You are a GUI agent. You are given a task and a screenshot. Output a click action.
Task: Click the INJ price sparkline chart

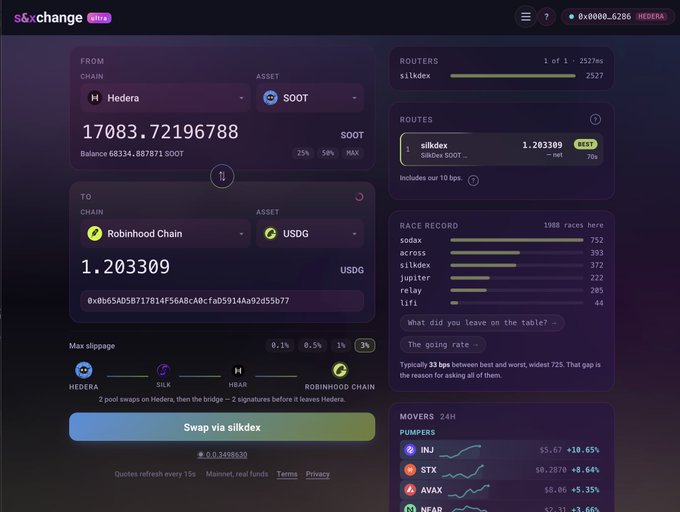pos(460,451)
